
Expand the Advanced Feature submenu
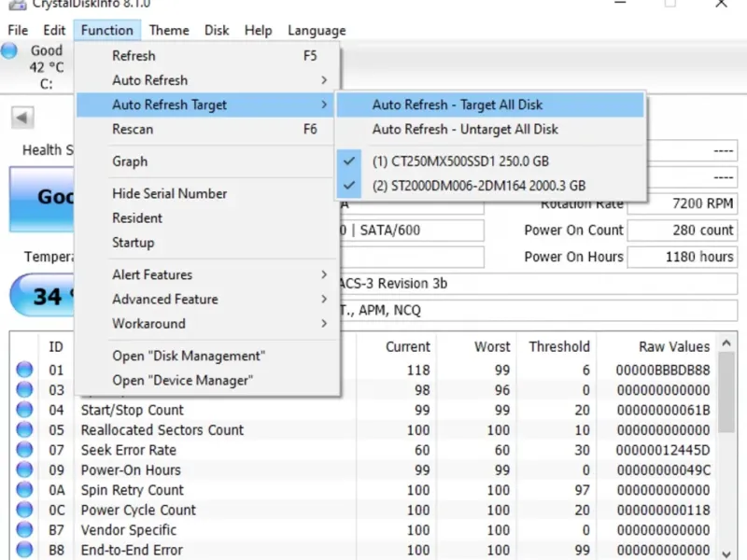[x=206, y=299]
